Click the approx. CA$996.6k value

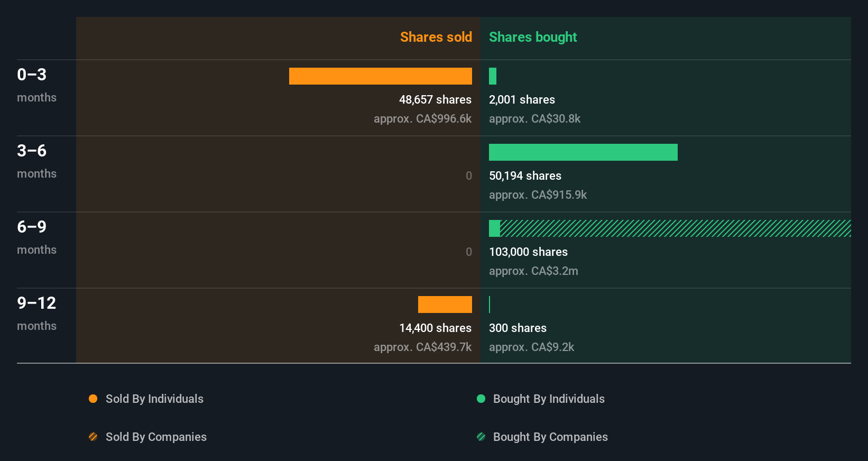[422, 118]
